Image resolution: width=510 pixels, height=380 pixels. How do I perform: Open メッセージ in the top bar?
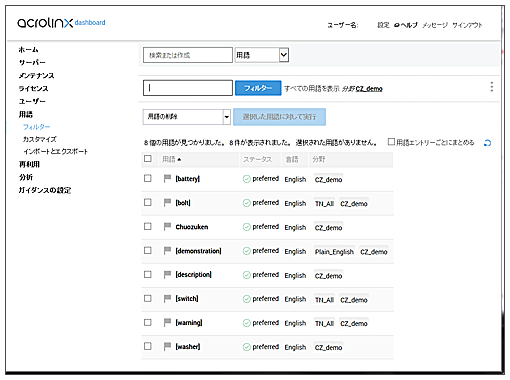click(435, 25)
